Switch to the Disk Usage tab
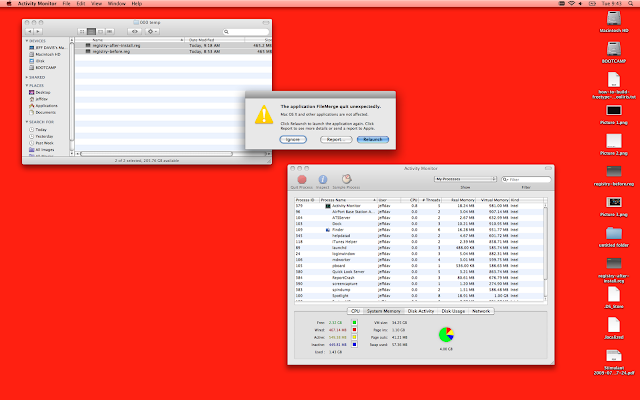This screenshot has width=640, height=400. tap(453, 311)
